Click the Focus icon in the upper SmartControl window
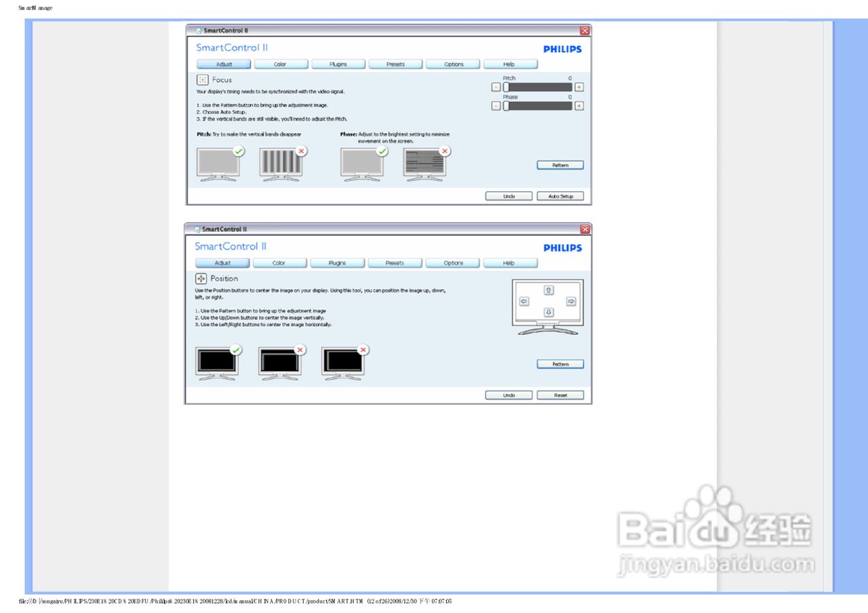This screenshot has width=868, height=613. [202, 80]
